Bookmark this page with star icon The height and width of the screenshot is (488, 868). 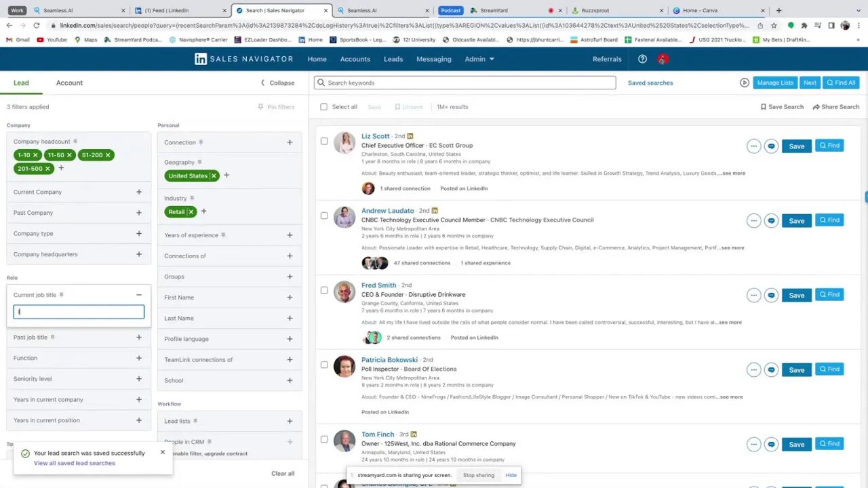pos(774,25)
